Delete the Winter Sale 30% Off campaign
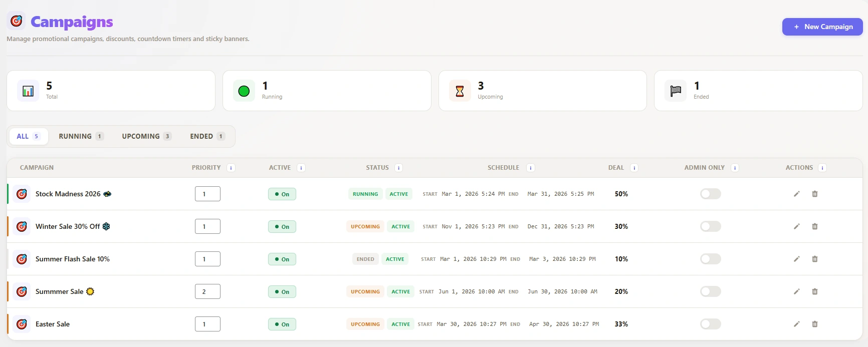 pos(814,226)
